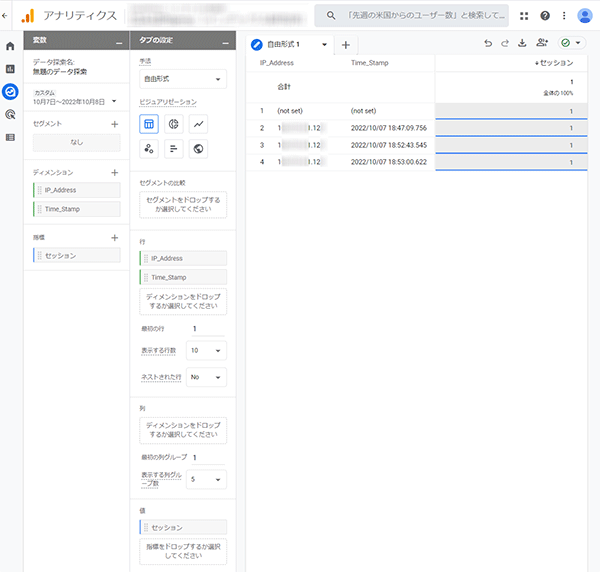600x572 pixels.
Task: Open the Explore icon in sidebar
Action: pyautogui.click(x=10, y=92)
